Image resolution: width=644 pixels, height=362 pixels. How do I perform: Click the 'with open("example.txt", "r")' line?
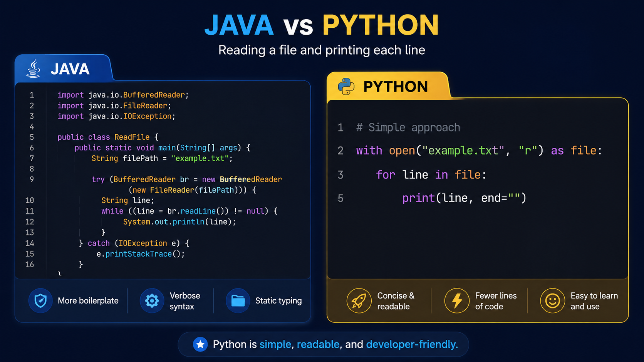[479, 150]
